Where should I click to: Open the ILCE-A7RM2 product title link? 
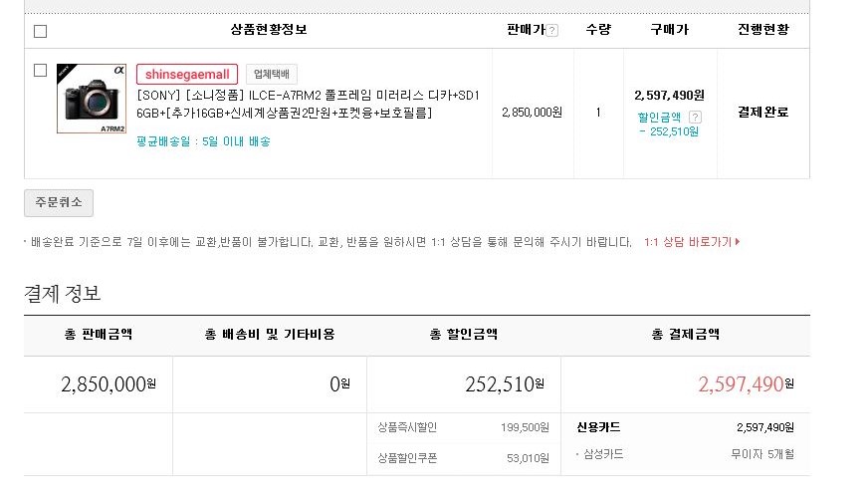[x=308, y=104]
